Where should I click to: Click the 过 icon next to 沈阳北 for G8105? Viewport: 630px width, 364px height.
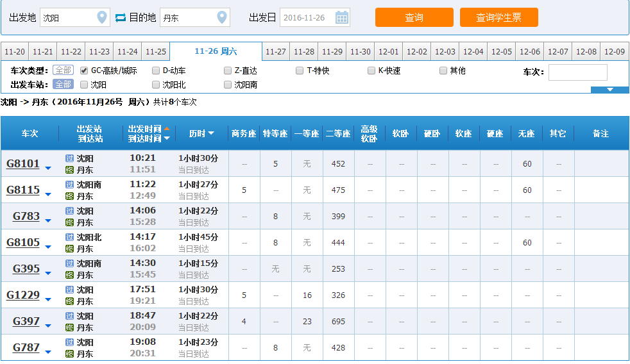click(x=69, y=237)
